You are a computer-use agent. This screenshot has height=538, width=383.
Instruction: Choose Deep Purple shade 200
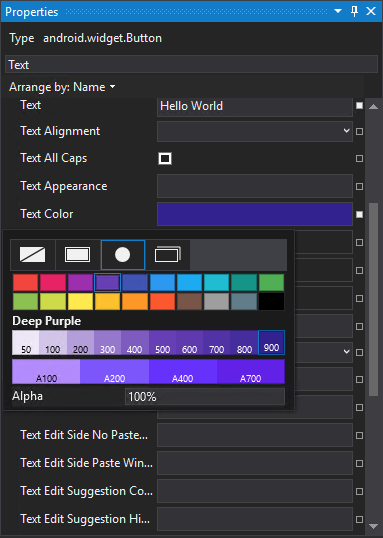[80, 342]
